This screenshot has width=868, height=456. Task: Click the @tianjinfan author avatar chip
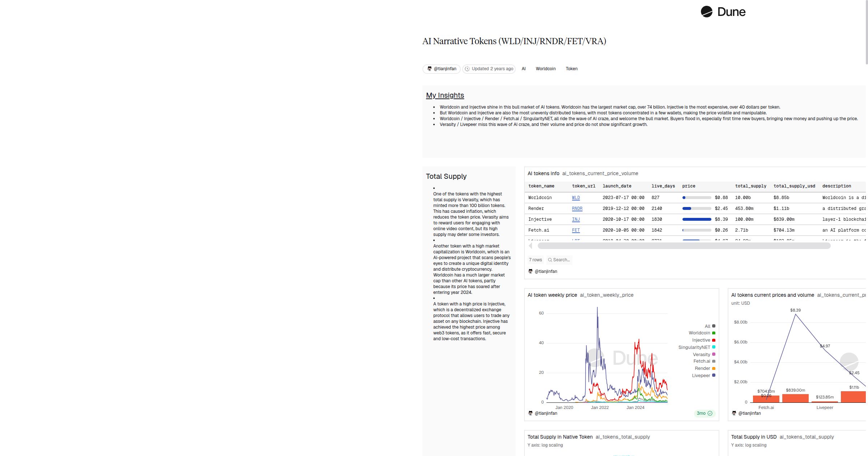pos(441,69)
